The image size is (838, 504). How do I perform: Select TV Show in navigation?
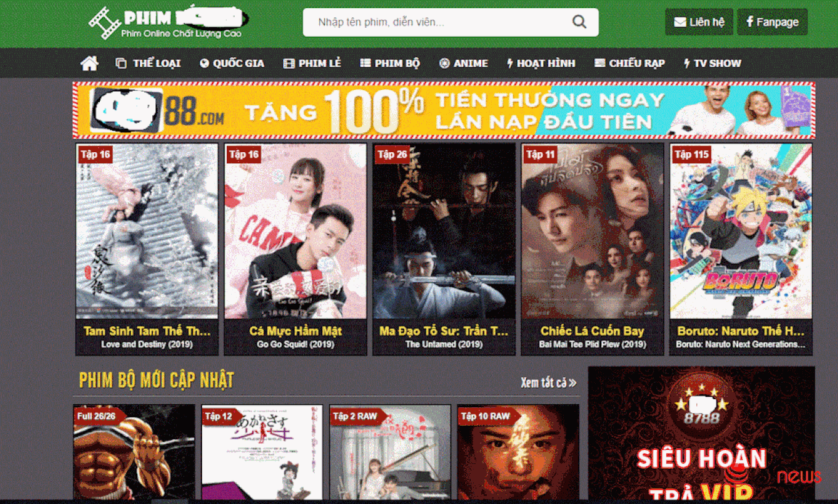(x=712, y=63)
